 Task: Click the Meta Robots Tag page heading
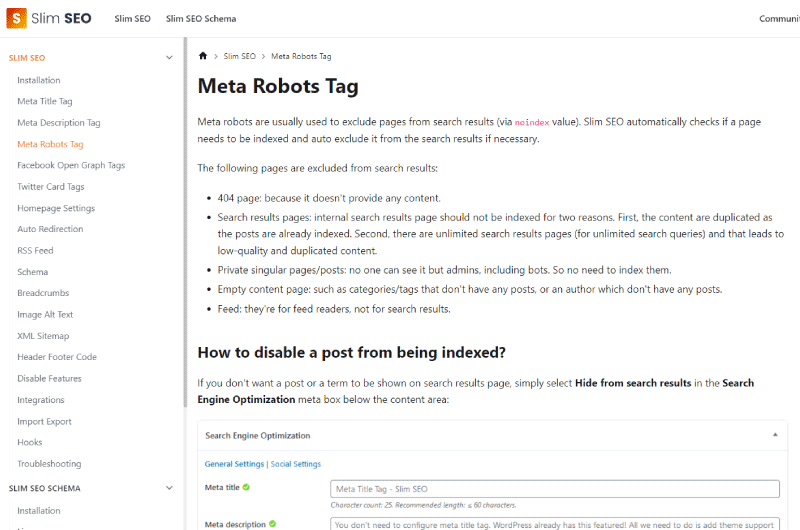[x=278, y=86]
